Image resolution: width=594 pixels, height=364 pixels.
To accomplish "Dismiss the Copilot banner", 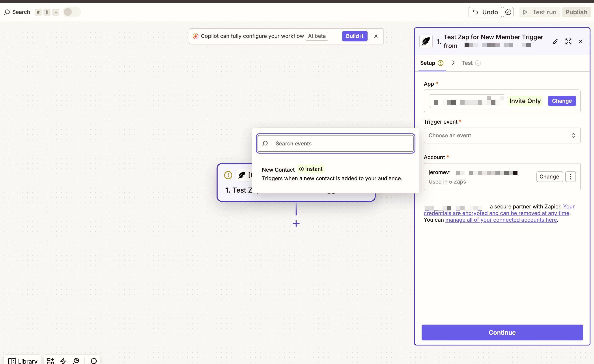I will coord(375,36).
